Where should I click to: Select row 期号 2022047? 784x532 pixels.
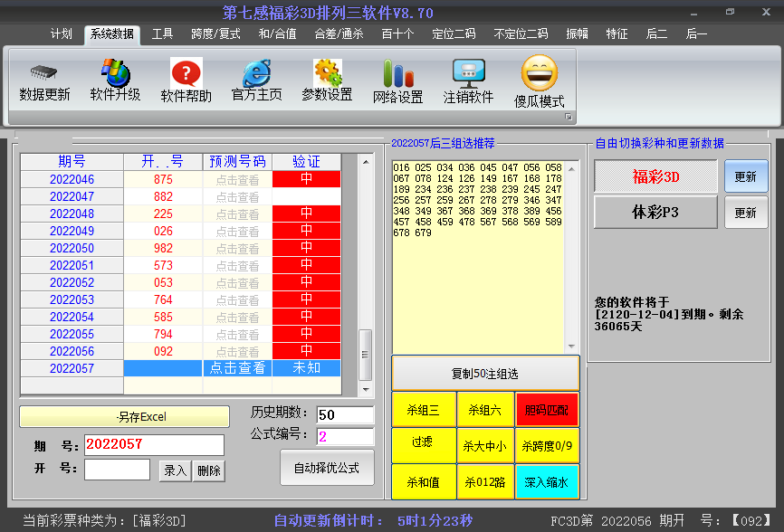click(x=72, y=197)
